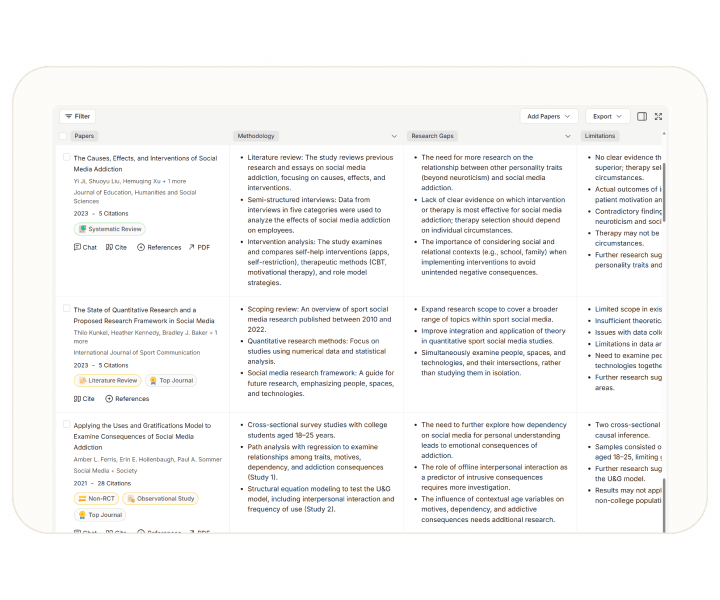Image resolution: width=720 pixels, height=600 pixels.
Task: Click the Non-RCT tag
Action: coord(96,499)
